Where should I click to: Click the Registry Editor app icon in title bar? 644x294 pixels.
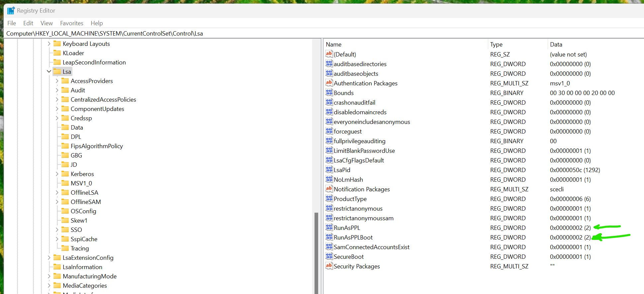point(11,11)
